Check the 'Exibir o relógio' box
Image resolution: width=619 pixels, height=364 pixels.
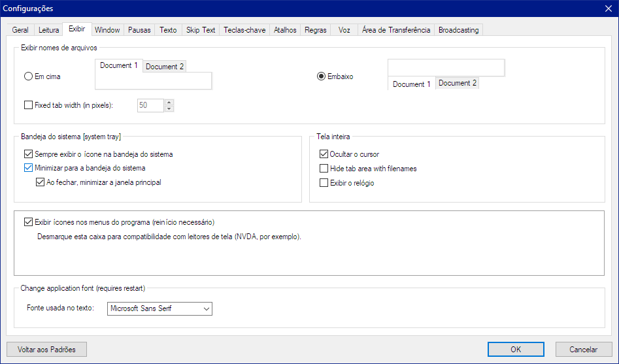click(x=324, y=183)
